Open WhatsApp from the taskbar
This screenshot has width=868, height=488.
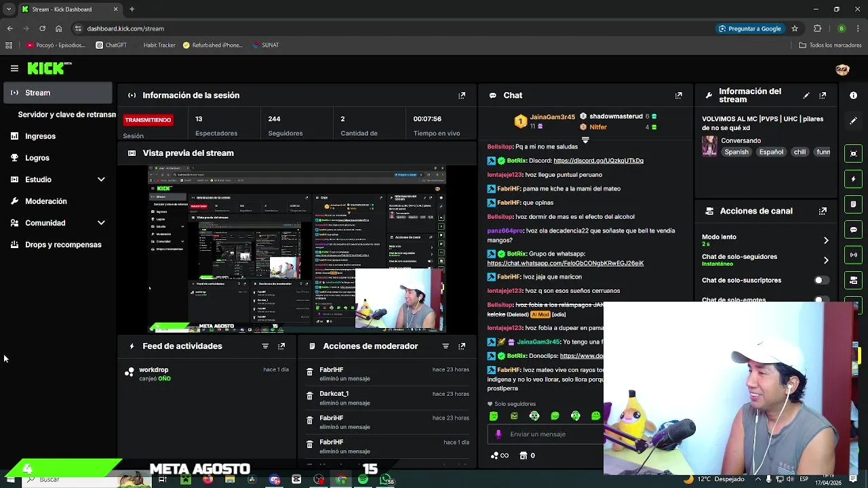(386, 480)
